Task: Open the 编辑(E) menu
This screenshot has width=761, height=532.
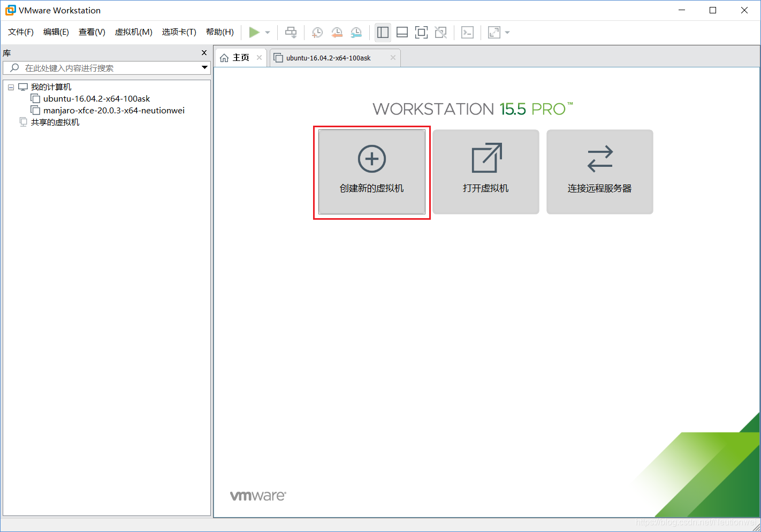Action: (x=56, y=32)
